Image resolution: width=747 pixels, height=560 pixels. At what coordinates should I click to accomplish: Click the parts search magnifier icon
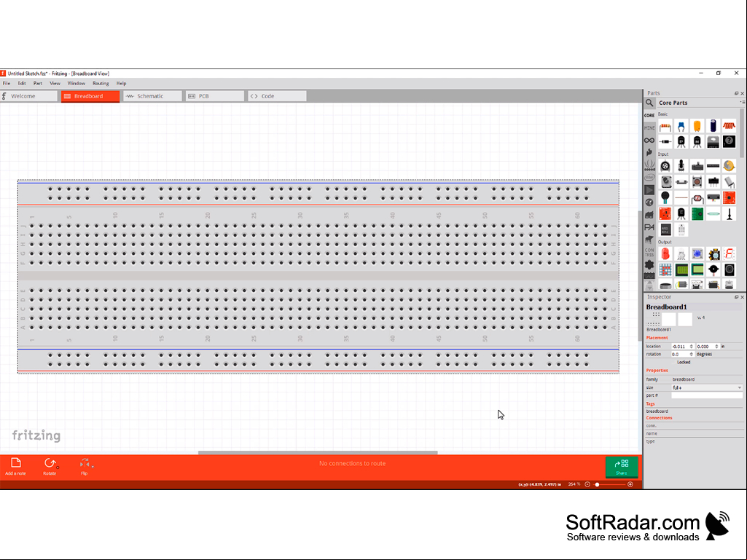coord(649,103)
